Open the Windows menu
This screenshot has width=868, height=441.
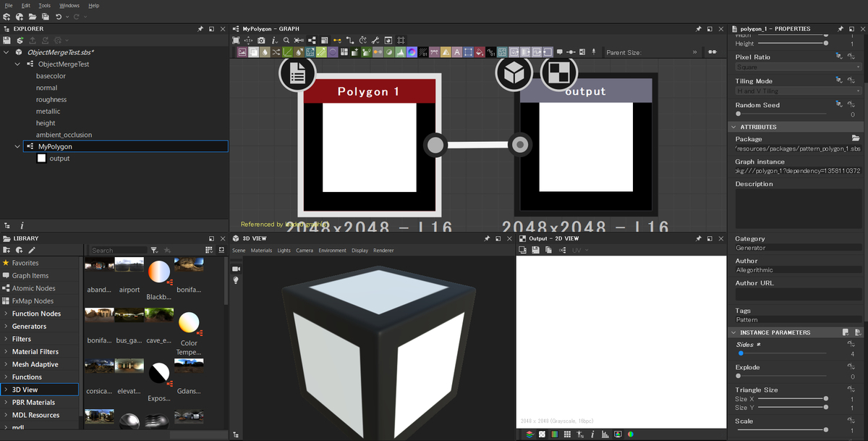coord(69,5)
